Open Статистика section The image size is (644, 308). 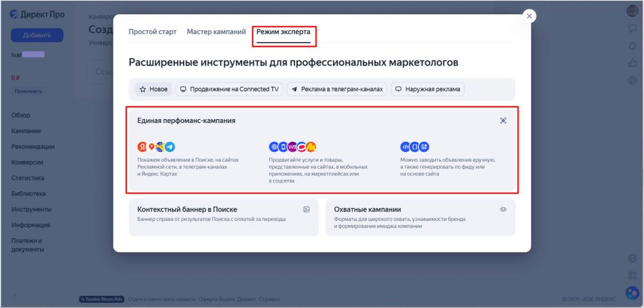pos(28,178)
